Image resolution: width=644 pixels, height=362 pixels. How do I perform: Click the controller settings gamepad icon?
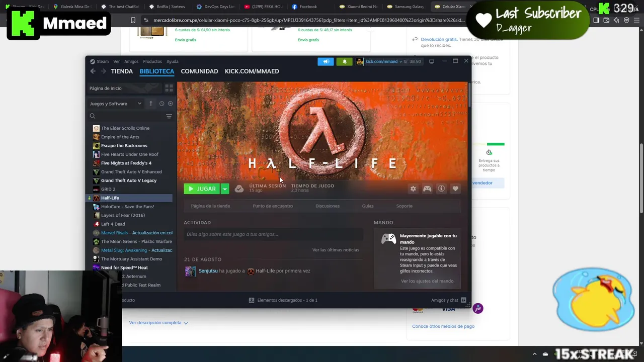pyautogui.click(x=427, y=189)
